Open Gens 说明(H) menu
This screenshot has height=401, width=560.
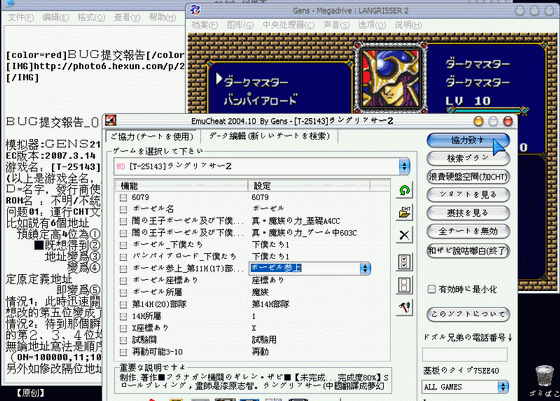coord(408,25)
